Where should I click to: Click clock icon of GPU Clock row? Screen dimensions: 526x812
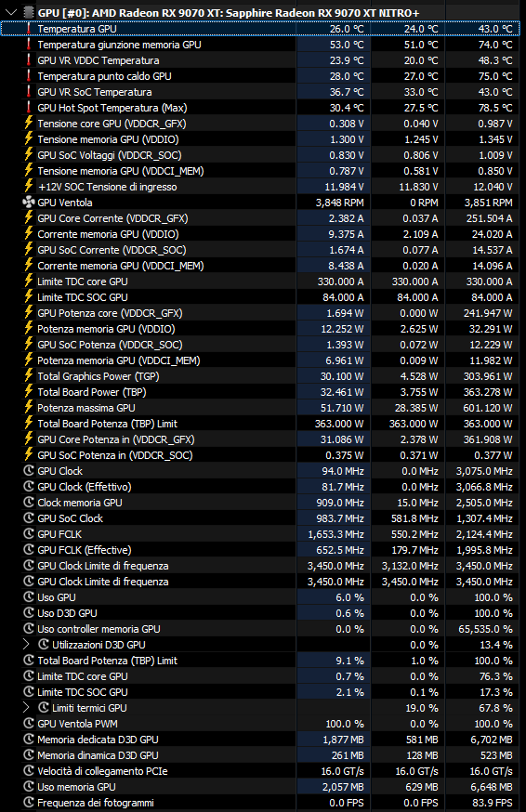29,471
